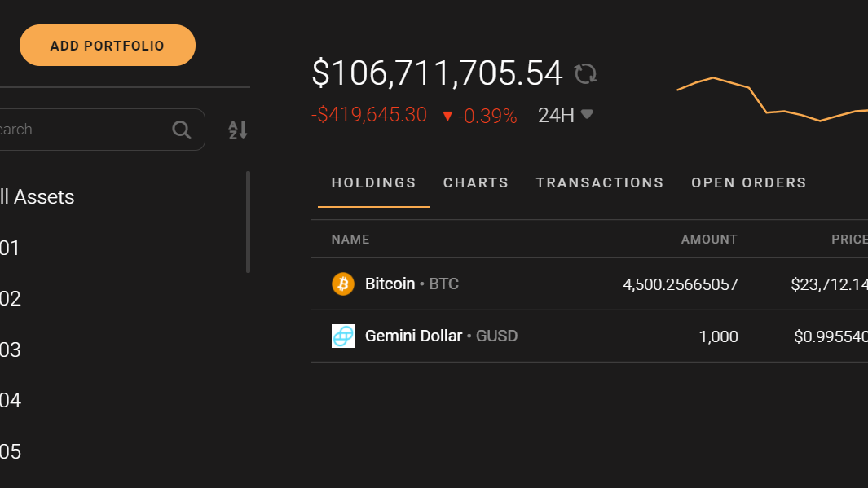The height and width of the screenshot is (488, 868).
Task: Click the ADD PORTFOLIO button
Action: coord(107,45)
